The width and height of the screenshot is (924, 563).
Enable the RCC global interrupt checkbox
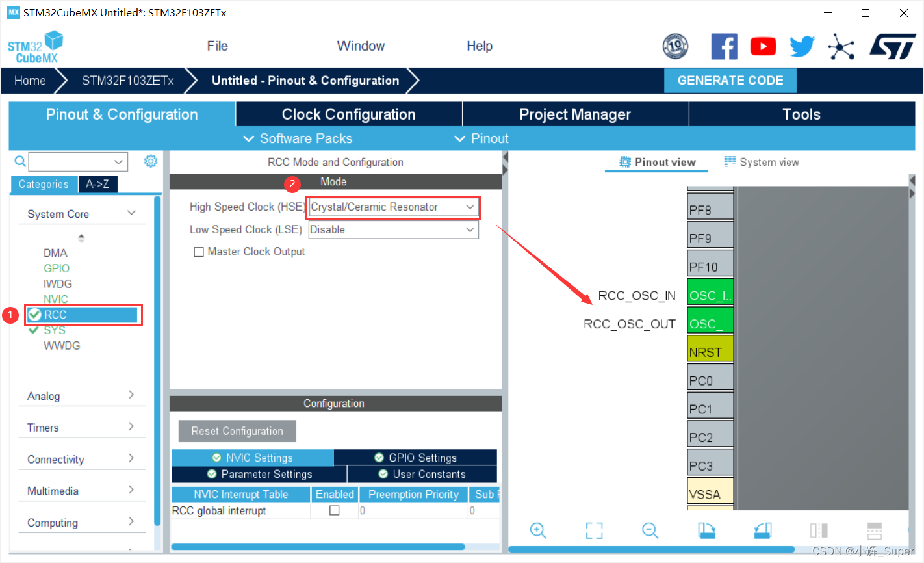point(335,510)
